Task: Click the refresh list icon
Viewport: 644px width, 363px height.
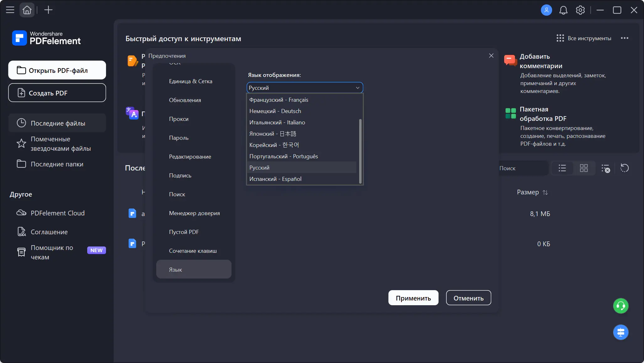Action: tap(624, 168)
